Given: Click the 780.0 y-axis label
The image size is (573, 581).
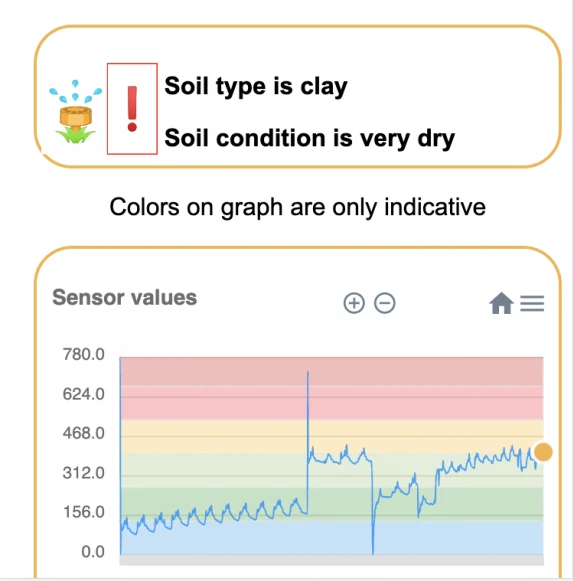Looking at the screenshot, I should pos(84,355).
